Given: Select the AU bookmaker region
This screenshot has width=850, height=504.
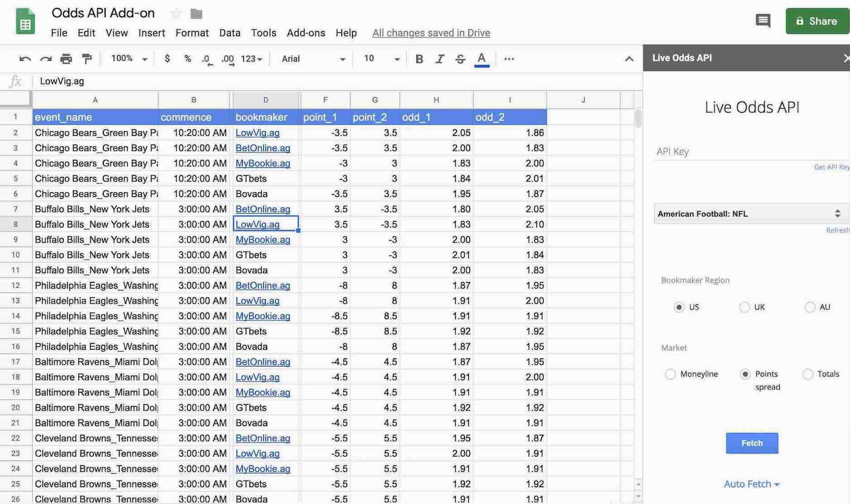Looking at the screenshot, I should pyautogui.click(x=810, y=307).
